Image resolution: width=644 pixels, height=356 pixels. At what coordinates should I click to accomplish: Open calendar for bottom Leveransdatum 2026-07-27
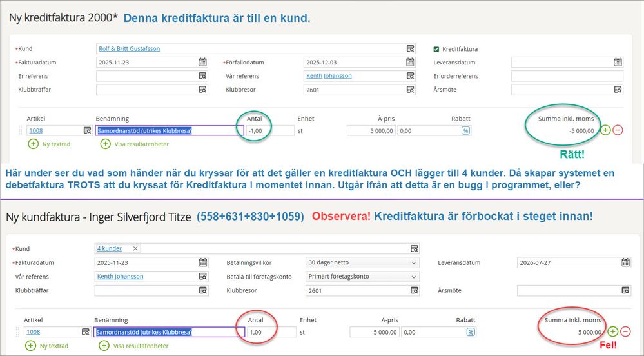625,262
